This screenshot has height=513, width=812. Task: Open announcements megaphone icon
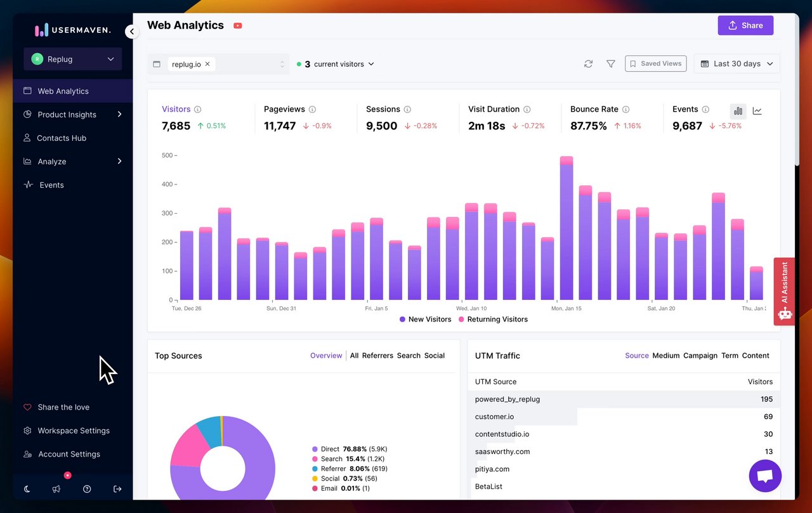point(56,489)
